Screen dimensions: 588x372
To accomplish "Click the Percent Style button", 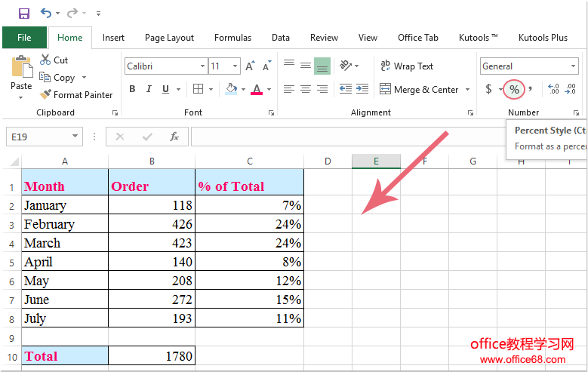I will pos(514,89).
